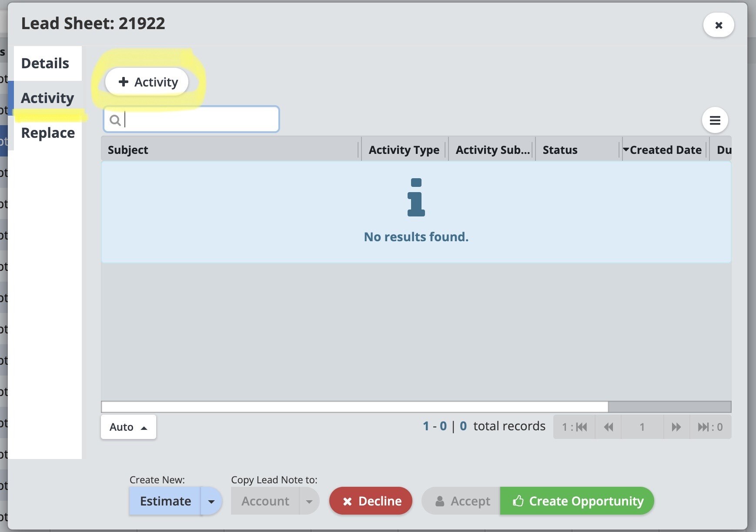Expand the Account copy dropdown arrow
Image resolution: width=756 pixels, height=532 pixels.
coord(309,501)
